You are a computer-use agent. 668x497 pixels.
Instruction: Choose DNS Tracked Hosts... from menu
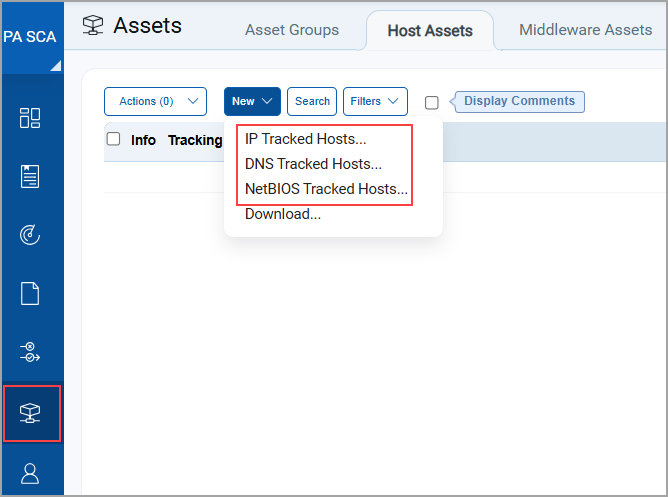point(313,164)
